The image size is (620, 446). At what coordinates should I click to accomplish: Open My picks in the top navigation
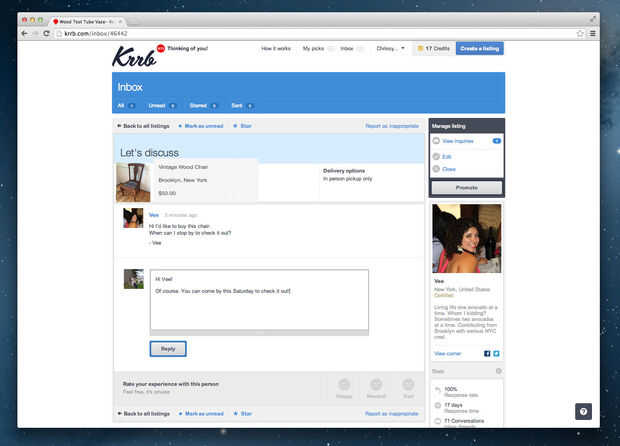[x=313, y=48]
